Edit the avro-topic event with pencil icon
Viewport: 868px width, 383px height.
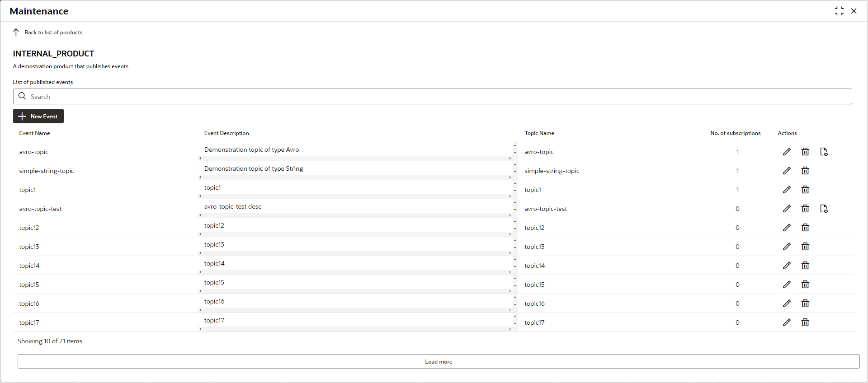787,152
